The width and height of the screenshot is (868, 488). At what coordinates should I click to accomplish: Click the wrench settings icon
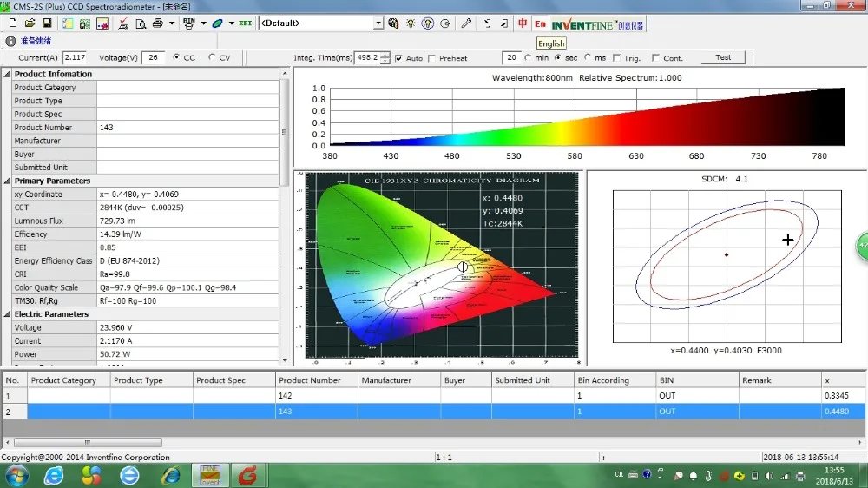click(x=466, y=23)
